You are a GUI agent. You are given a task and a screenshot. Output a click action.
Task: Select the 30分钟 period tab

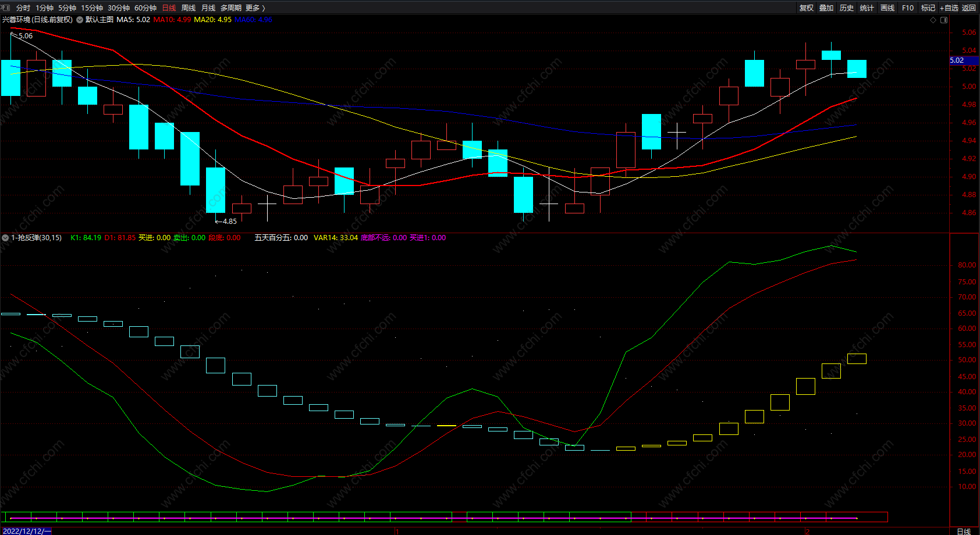[119, 8]
